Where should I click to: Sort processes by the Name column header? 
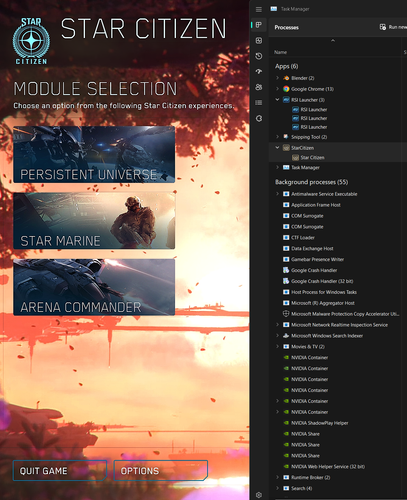coord(280,52)
